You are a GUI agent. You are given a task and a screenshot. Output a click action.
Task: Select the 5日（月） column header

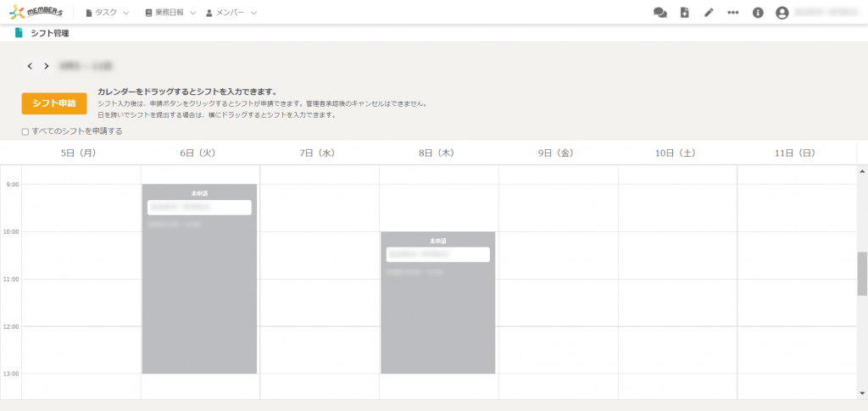tap(81, 153)
